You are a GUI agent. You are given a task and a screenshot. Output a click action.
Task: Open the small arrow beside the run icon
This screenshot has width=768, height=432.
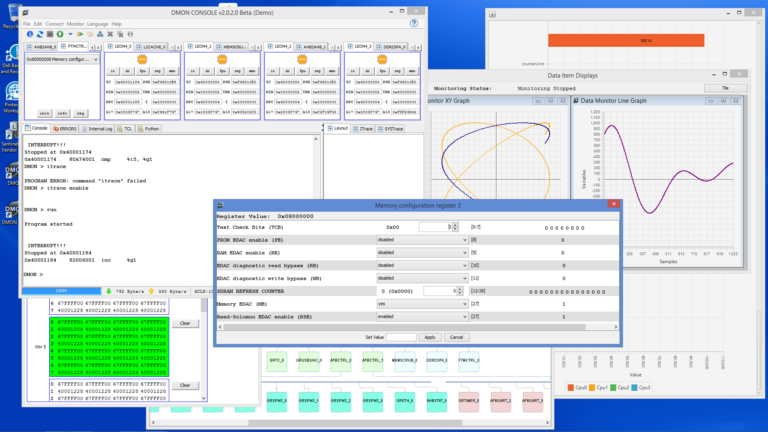pos(70,34)
